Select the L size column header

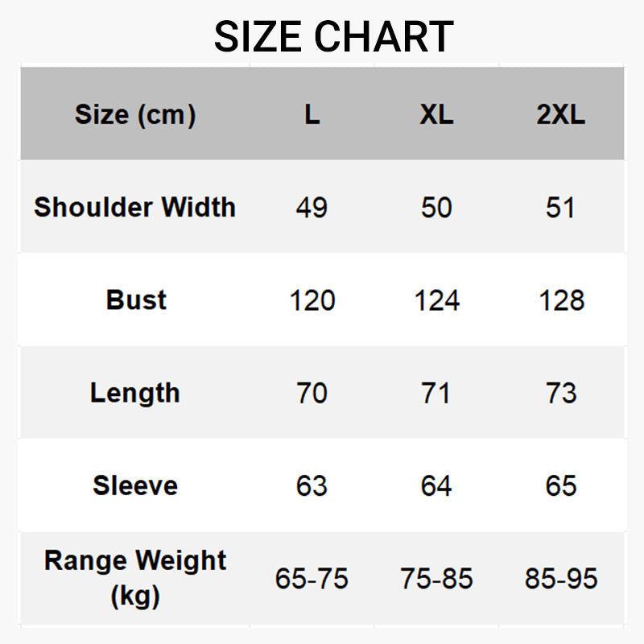coord(312,114)
